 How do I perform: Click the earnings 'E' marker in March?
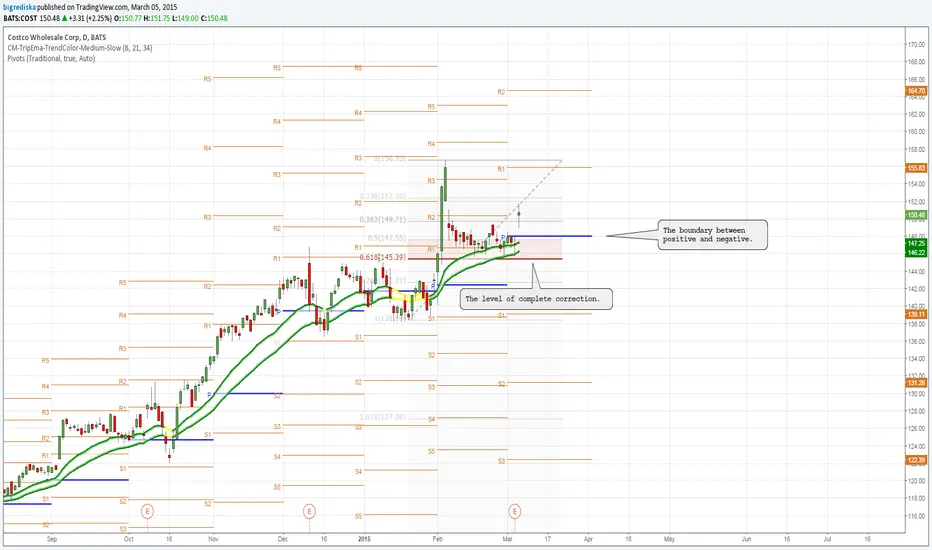point(515,511)
